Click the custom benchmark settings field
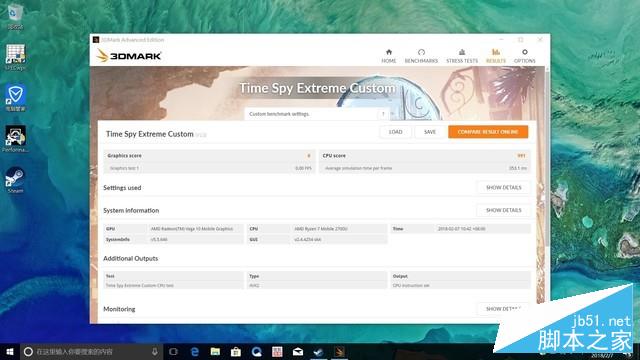 pos(312,114)
